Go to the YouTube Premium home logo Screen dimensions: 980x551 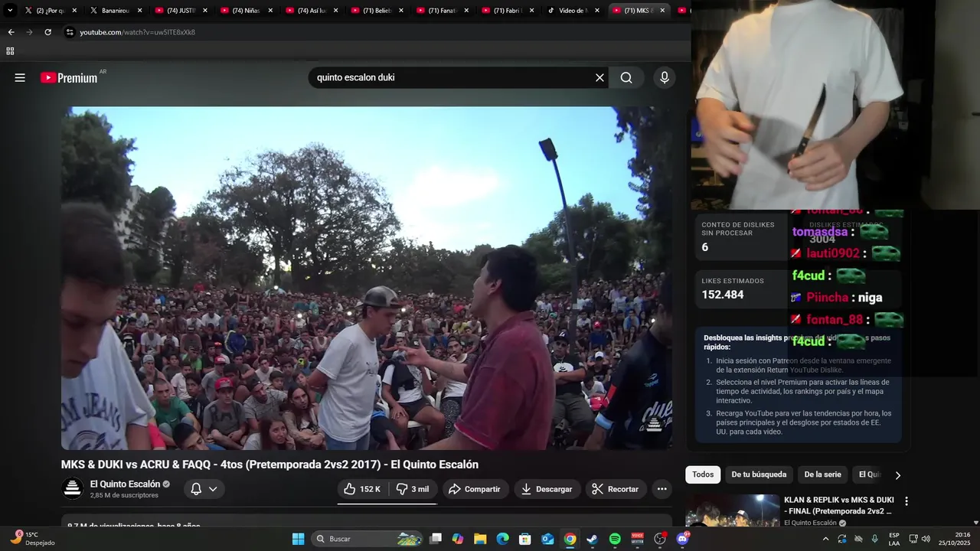point(70,77)
